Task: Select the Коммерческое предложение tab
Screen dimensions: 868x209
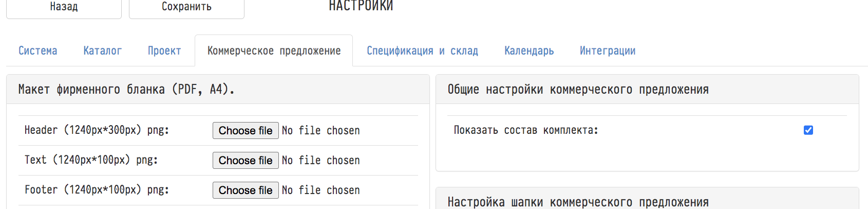Action: [x=274, y=51]
